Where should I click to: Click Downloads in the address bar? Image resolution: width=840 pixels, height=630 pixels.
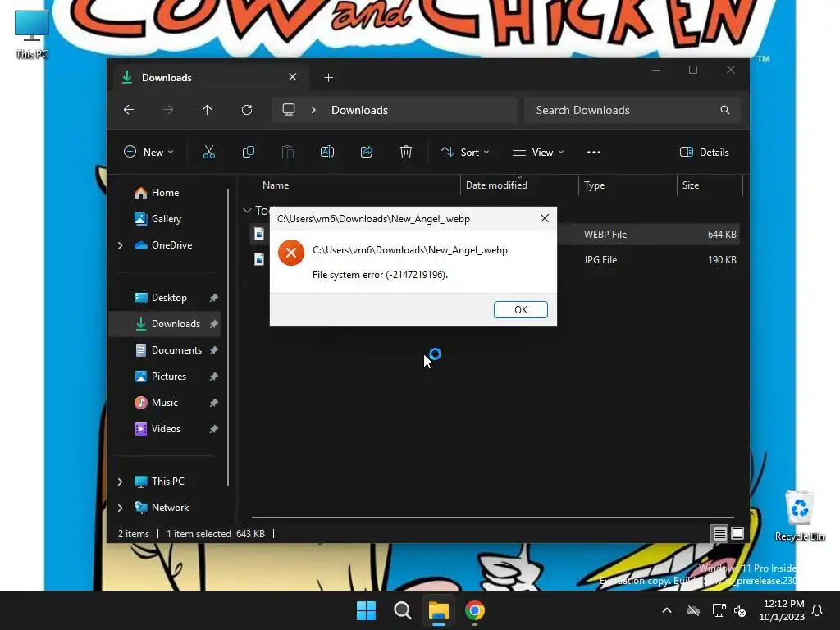359,110
